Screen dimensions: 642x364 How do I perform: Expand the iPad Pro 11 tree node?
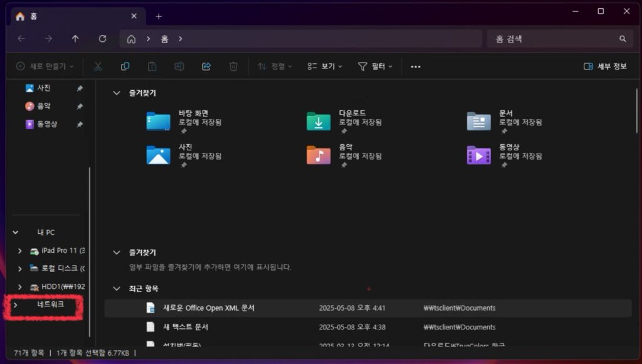(x=19, y=251)
